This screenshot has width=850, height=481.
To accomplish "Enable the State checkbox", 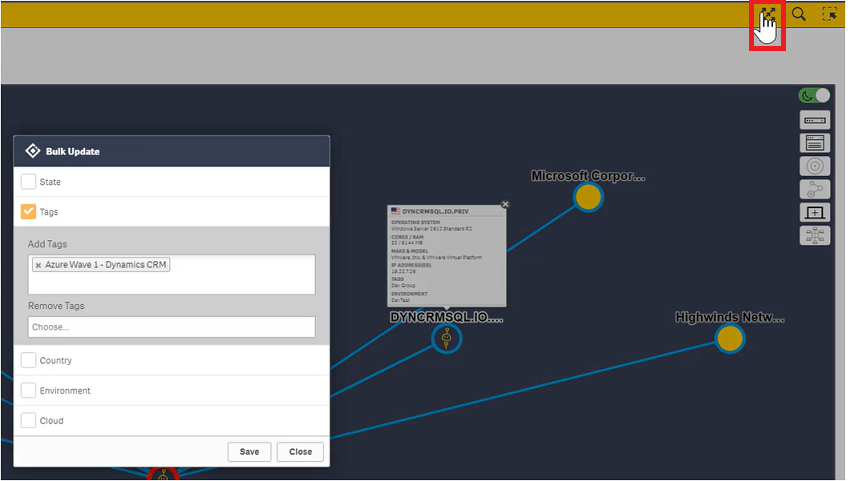I will pos(28,181).
